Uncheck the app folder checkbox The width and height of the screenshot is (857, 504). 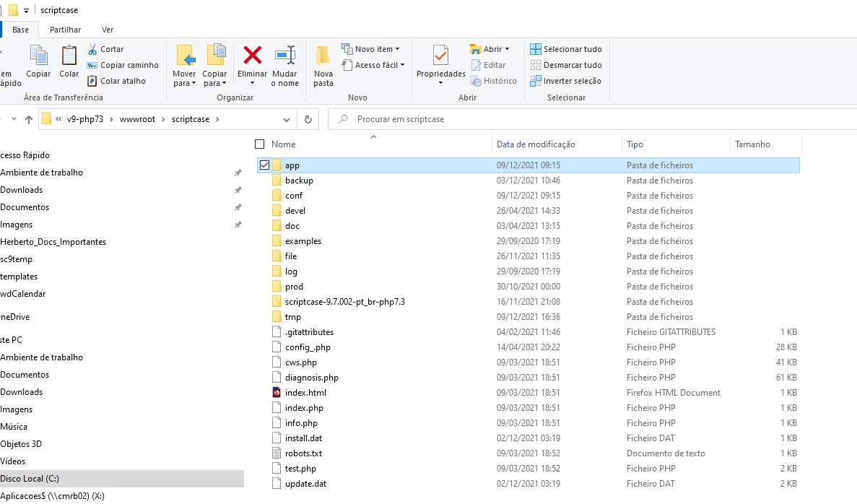(264, 165)
